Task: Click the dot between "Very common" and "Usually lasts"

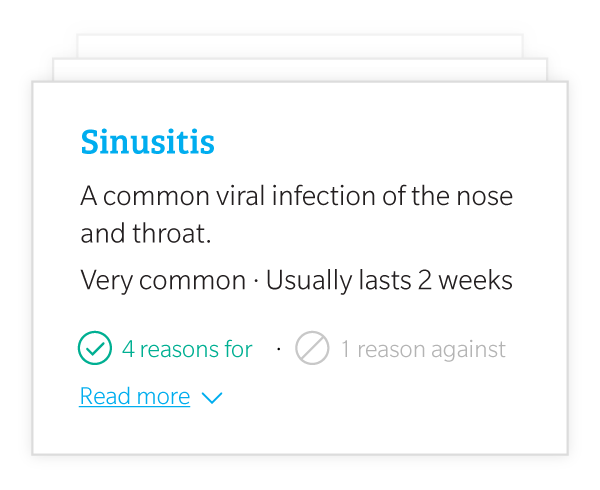Action: 255,281
